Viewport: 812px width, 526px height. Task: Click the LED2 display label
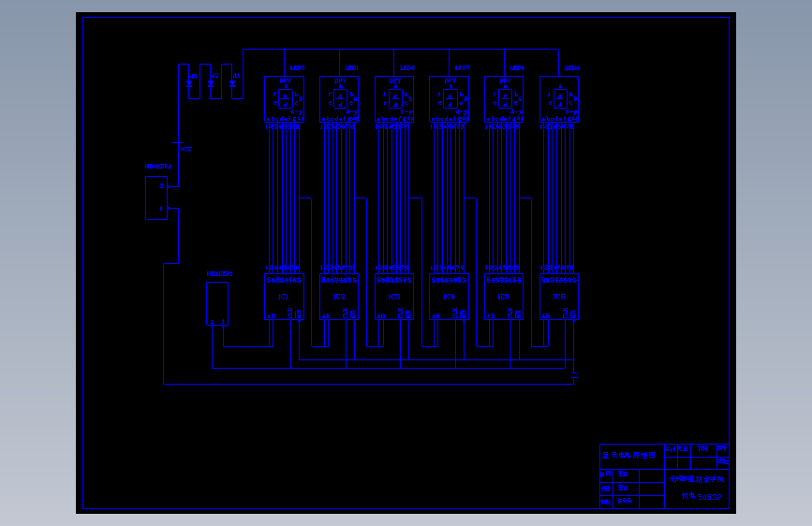(407, 68)
